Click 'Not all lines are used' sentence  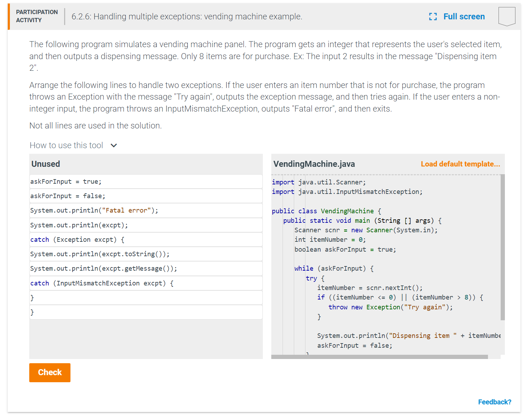pyautogui.click(x=95, y=126)
